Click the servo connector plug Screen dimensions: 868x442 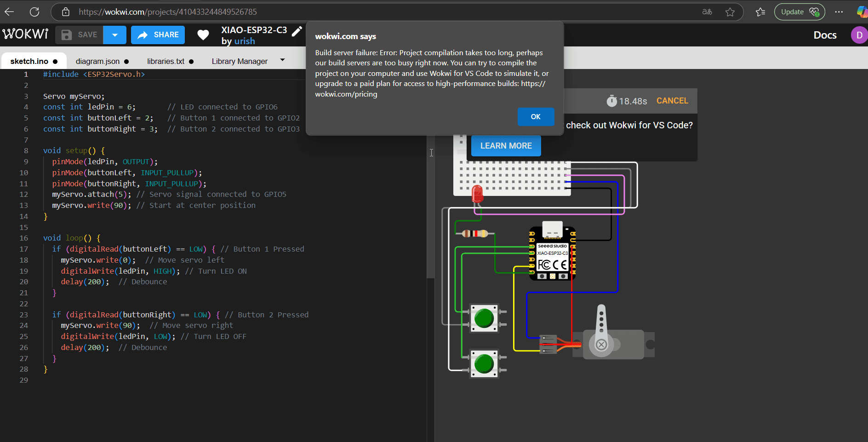pyautogui.click(x=548, y=344)
